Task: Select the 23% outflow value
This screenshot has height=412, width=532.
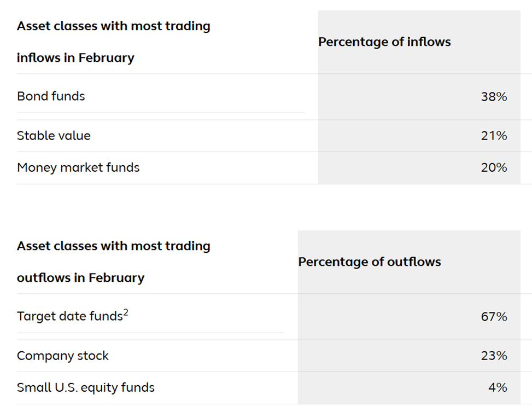Action: tap(494, 356)
